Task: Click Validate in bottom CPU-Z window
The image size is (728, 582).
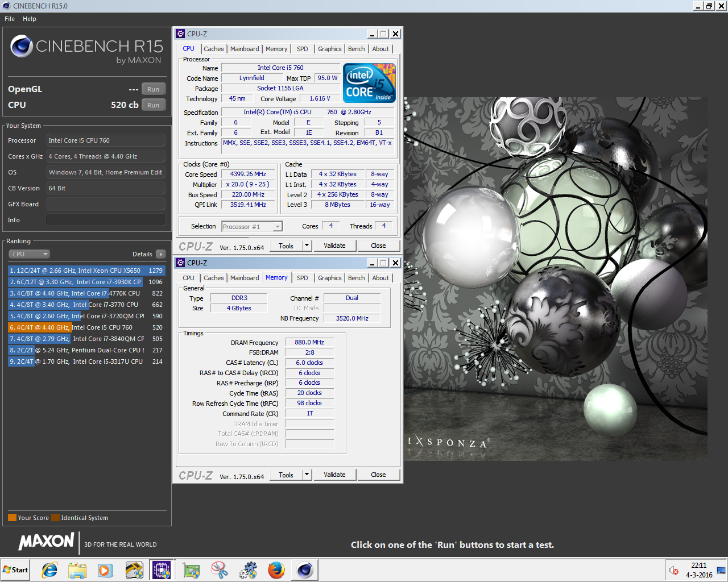Action: pyautogui.click(x=334, y=475)
